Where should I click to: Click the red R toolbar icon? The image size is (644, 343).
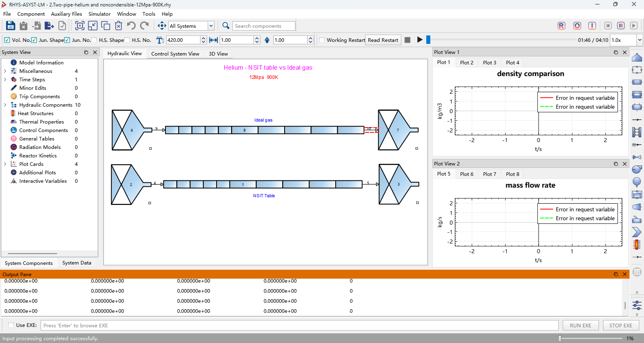(x=561, y=26)
